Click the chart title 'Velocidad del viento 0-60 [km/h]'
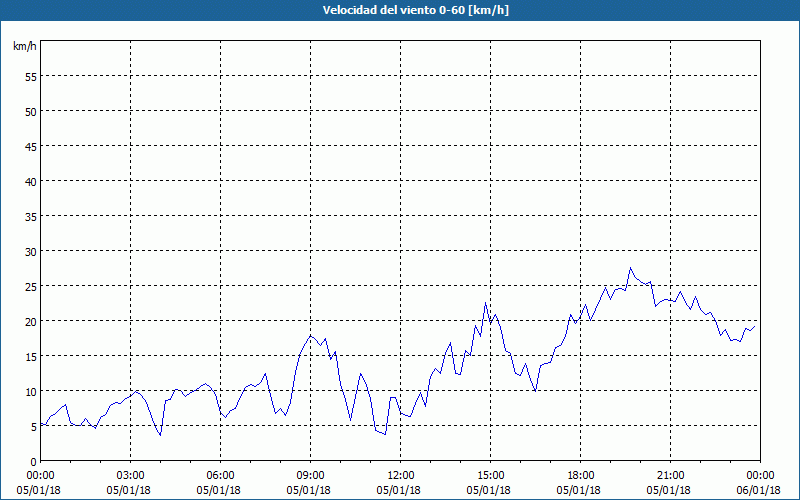 click(415, 10)
